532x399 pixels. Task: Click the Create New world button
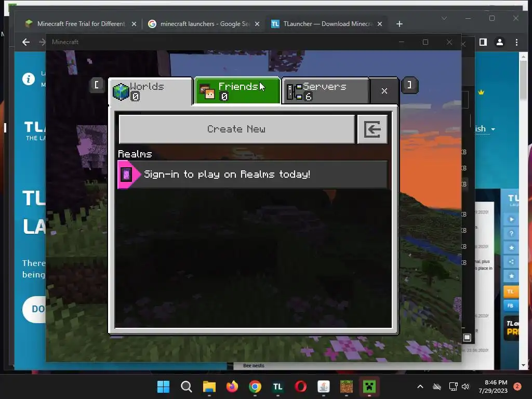tap(236, 129)
